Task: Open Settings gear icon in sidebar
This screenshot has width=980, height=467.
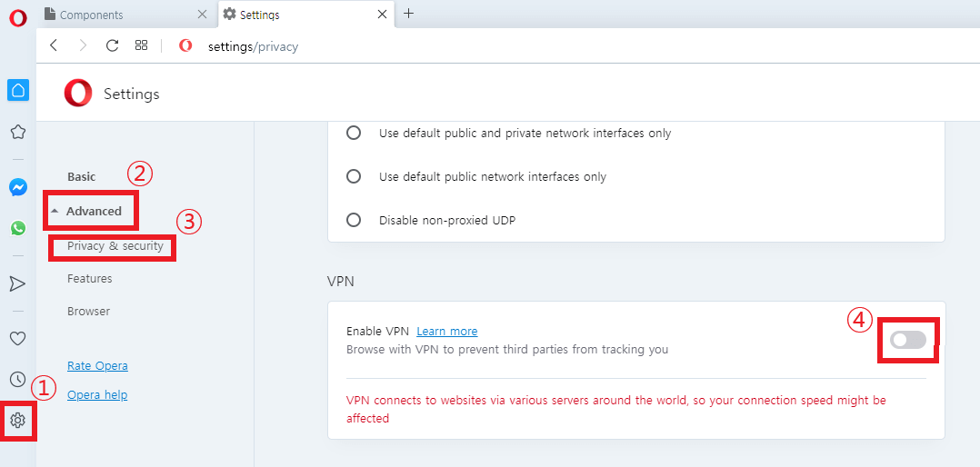Action: pos(18,420)
